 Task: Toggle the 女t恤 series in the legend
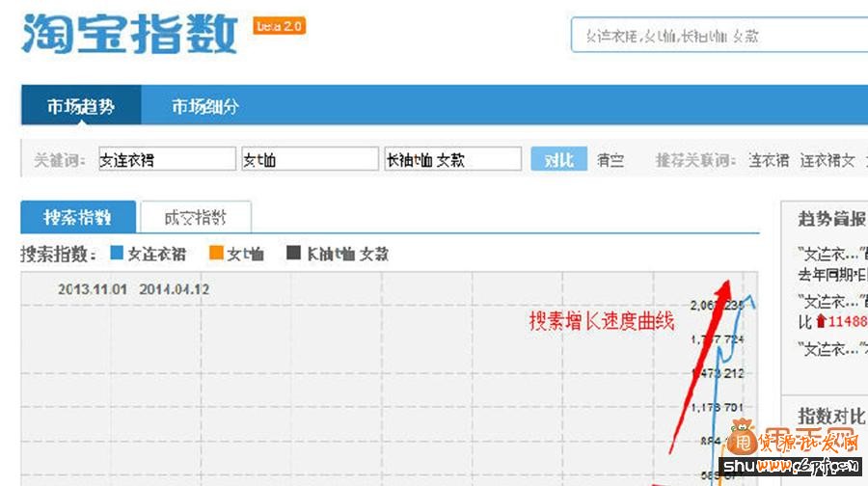[245, 255]
